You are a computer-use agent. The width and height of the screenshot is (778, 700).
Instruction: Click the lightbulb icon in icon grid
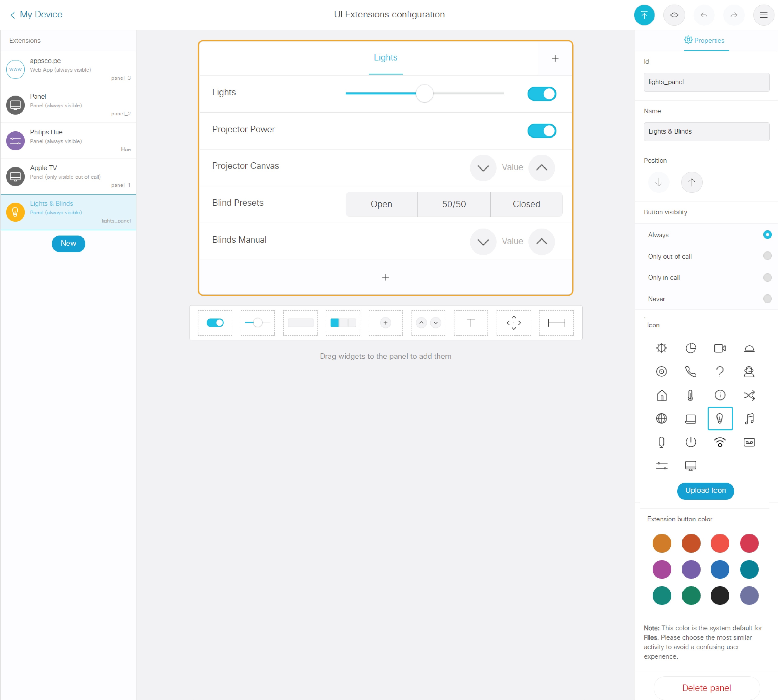point(719,418)
